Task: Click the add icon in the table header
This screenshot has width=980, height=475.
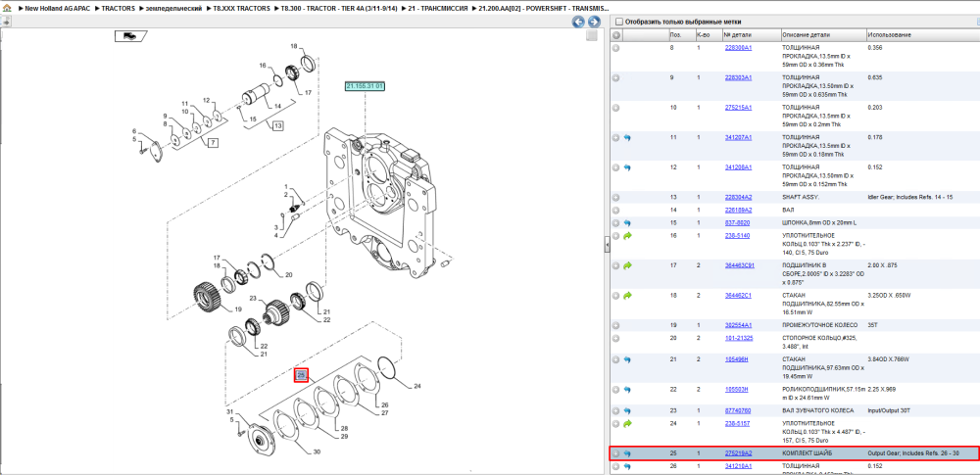Action: click(x=616, y=35)
